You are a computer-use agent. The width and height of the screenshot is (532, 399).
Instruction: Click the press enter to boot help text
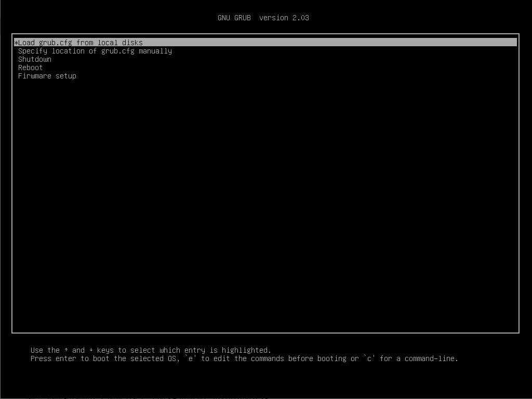point(244,358)
